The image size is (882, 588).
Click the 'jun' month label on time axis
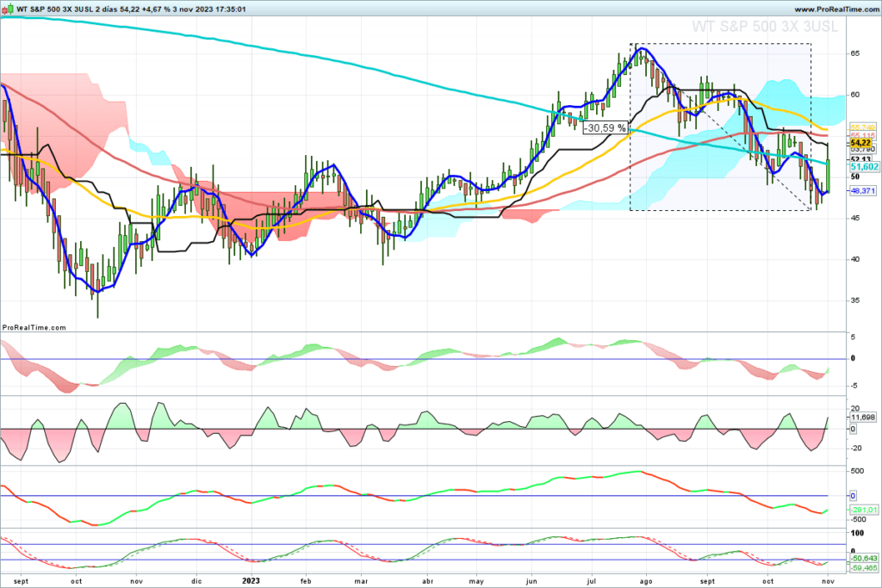pos(531,581)
